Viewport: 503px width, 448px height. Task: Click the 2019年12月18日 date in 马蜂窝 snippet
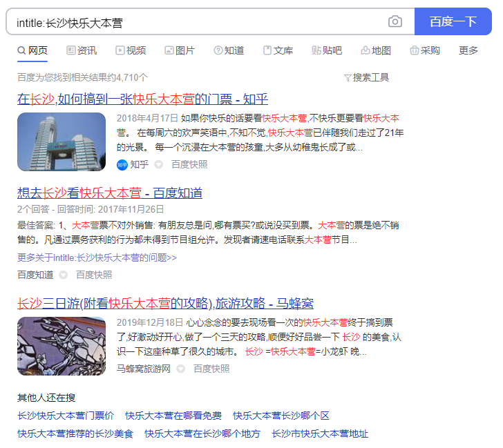(150, 322)
